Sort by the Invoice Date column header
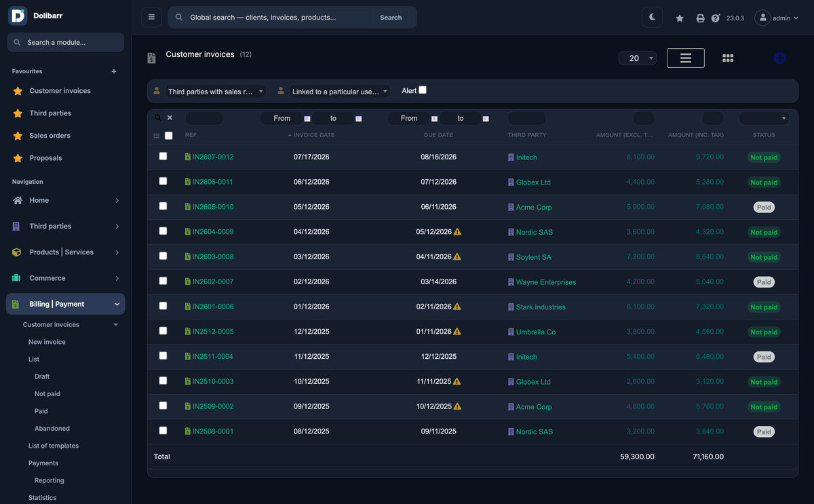The image size is (814, 504). tap(314, 135)
